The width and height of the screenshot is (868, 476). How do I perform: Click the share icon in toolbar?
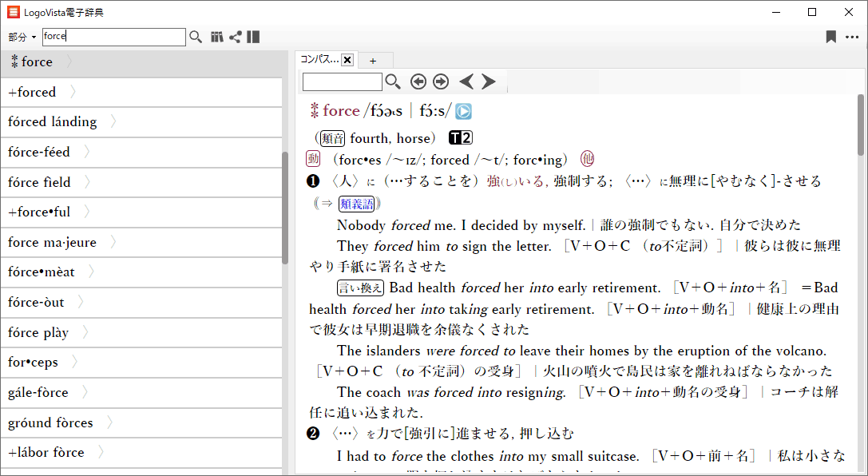tap(236, 37)
